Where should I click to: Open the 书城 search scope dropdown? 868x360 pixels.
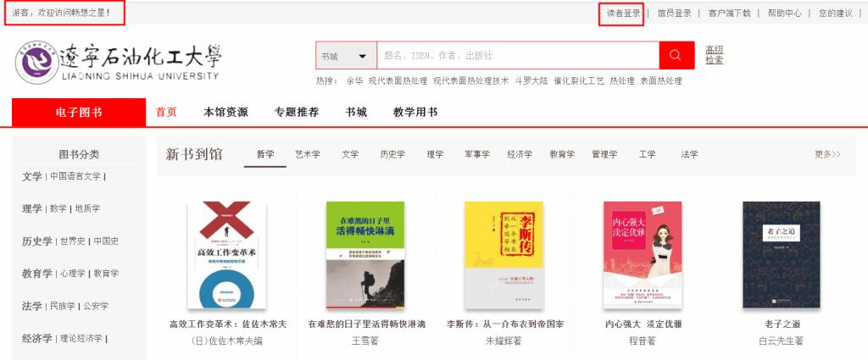(x=346, y=56)
